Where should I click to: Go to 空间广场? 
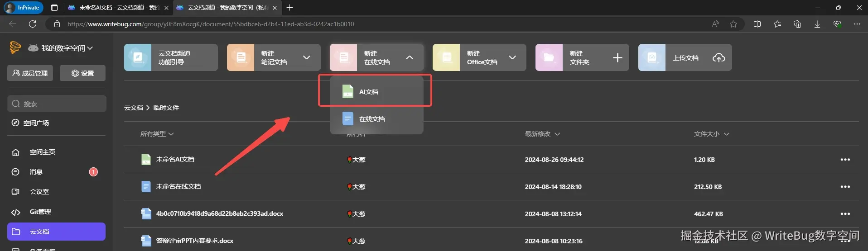(x=30, y=123)
